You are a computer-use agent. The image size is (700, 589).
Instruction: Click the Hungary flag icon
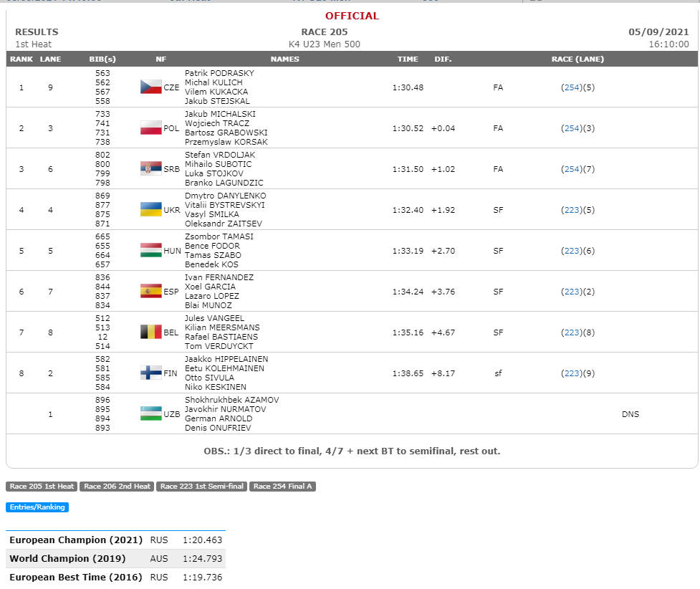tap(151, 251)
